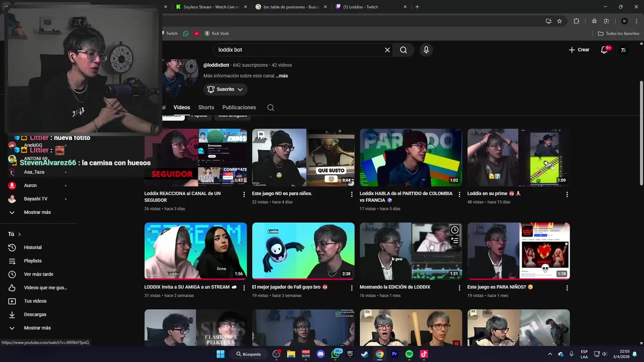The width and height of the screenshot is (644, 362).
Task: Open Videos que me gustan in sidebar
Action: click(x=45, y=288)
